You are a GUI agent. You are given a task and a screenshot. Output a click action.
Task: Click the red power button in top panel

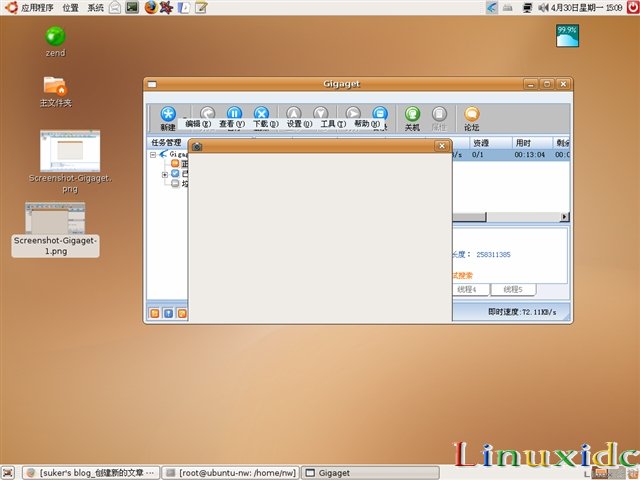click(633, 7)
